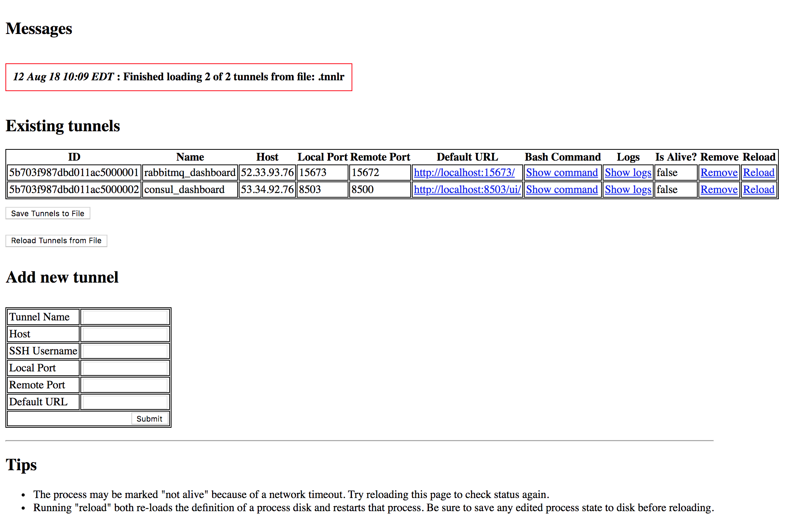Click Save Tunnels to File button
The image size is (802, 532).
[48, 213]
